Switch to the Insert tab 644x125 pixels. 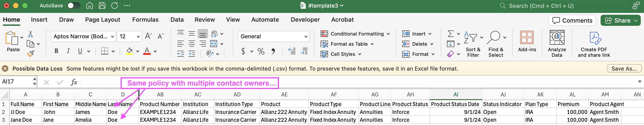coord(39,20)
